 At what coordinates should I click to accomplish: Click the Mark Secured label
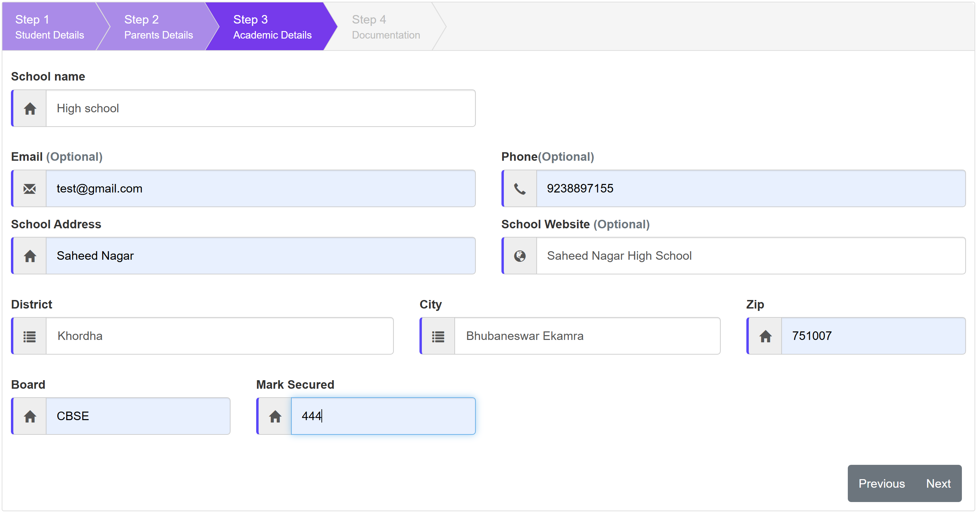coord(295,385)
